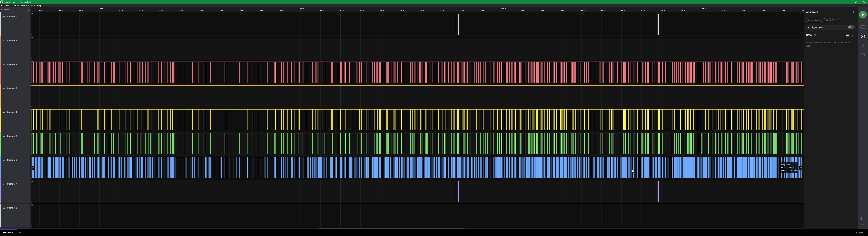Viewport: 868px width, 236px height.
Task: Click Channel 6 blue color strip
Action: (x=0, y=168)
